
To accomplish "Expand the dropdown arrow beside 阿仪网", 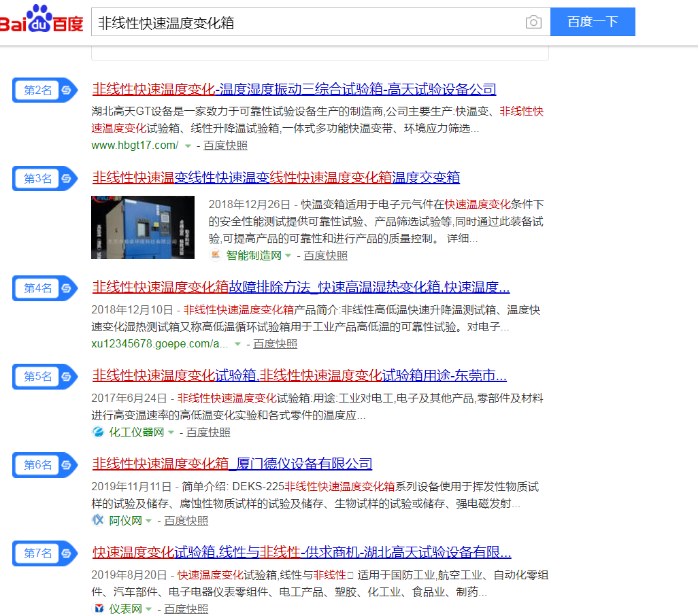I will (148, 521).
